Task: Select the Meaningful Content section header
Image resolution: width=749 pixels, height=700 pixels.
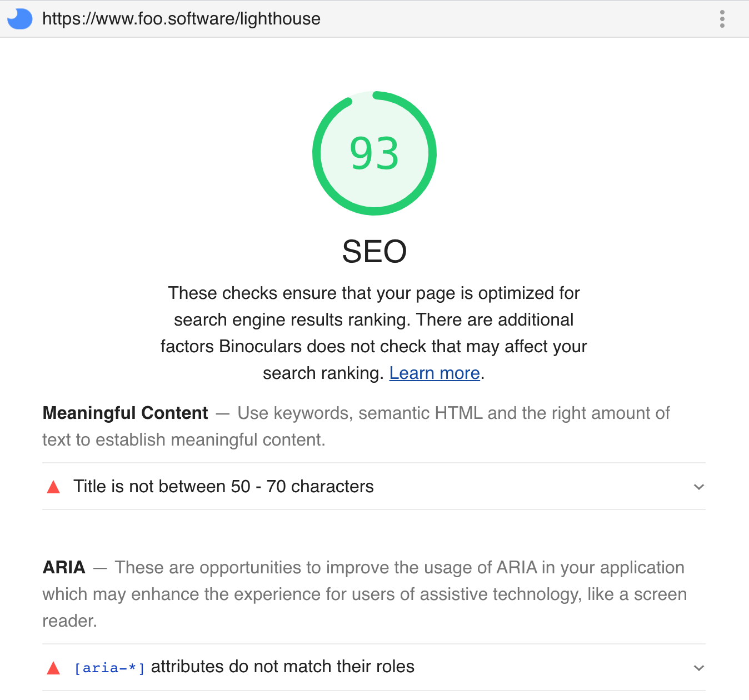Action: coord(124,413)
